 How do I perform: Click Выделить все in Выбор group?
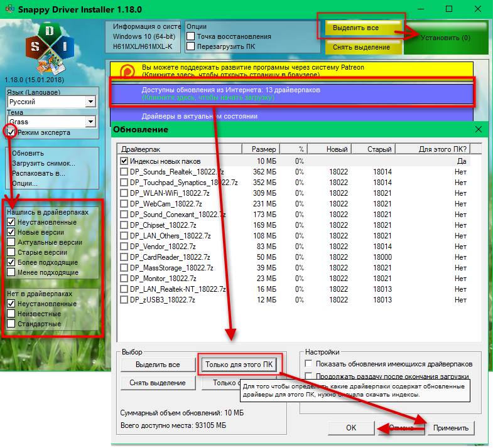pyautogui.click(x=158, y=365)
